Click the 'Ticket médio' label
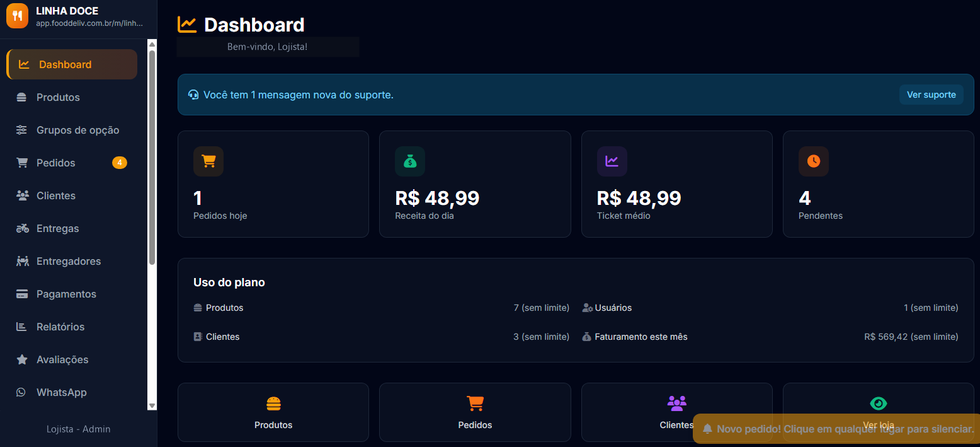 tap(624, 216)
